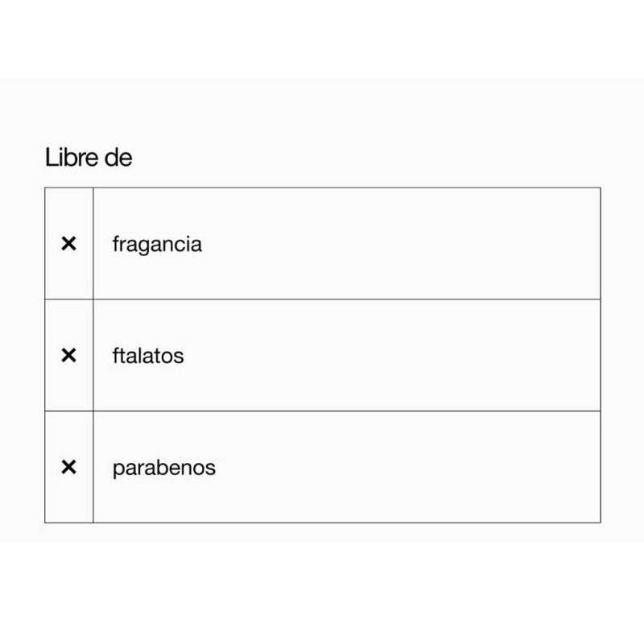The height and width of the screenshot is (644, 644).
Task: Click the empty space right of parabenos text
Action: 402,467
